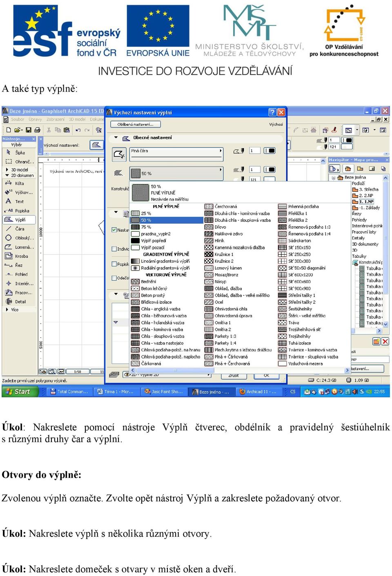Expand the 3D model toolbox group
The width and height of the screenshot is (392, 576).
[7, 170]
